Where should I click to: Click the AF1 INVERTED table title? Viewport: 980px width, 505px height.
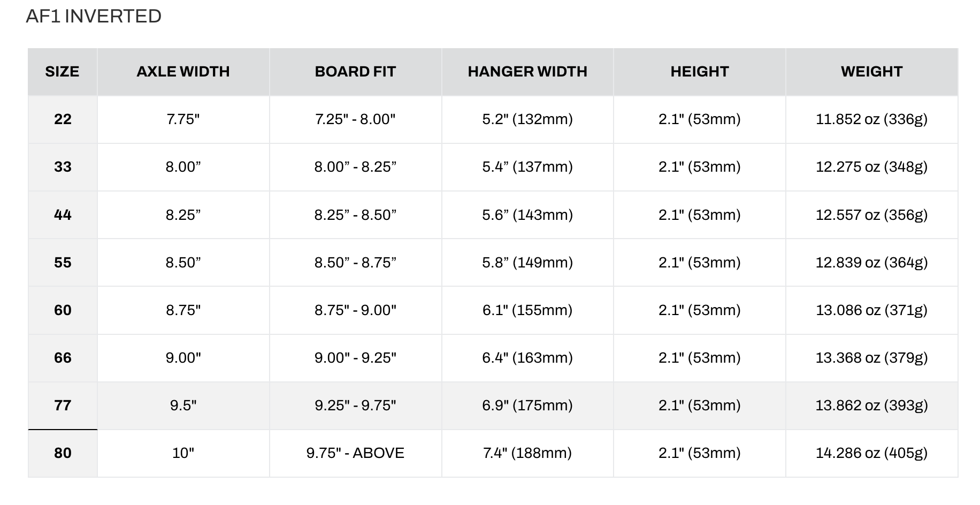(94, 16)
